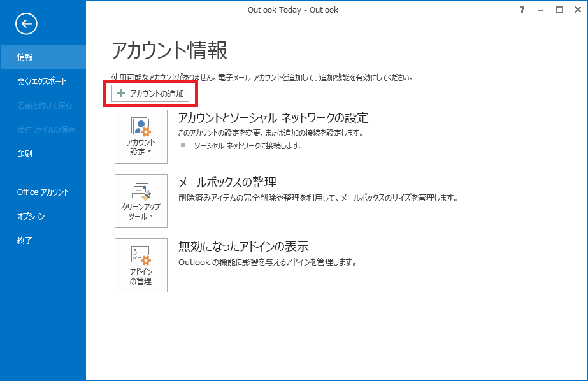
Task: Click the Outlook Today - Outlook title
Action: pyautogui.click(x=293, y=10)
